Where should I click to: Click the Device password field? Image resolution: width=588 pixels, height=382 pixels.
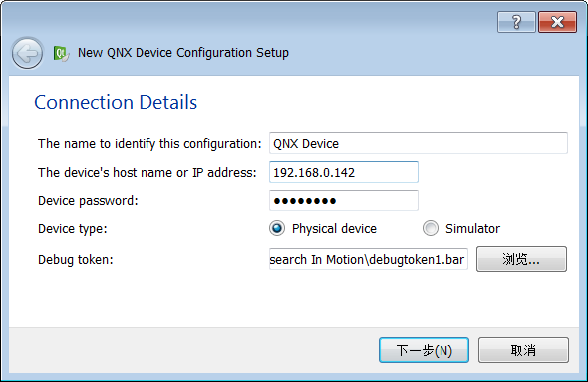pyautogui.click(x=344, y=200)
